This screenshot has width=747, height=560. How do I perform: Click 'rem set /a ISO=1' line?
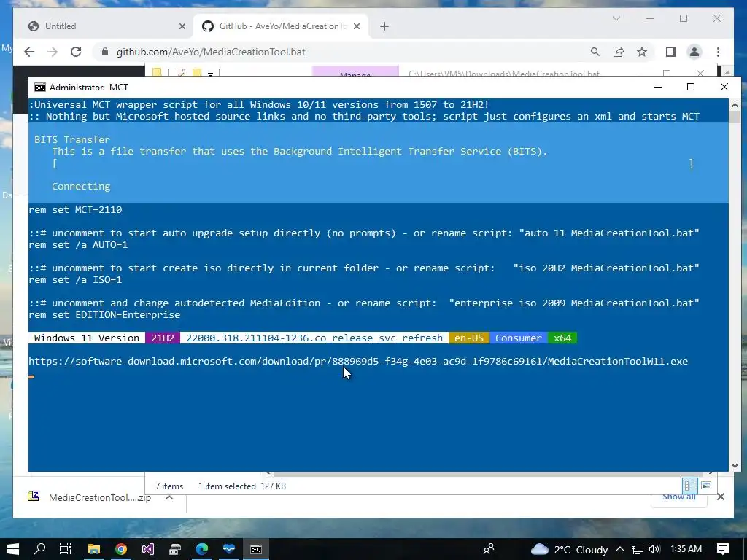(75, 280)
